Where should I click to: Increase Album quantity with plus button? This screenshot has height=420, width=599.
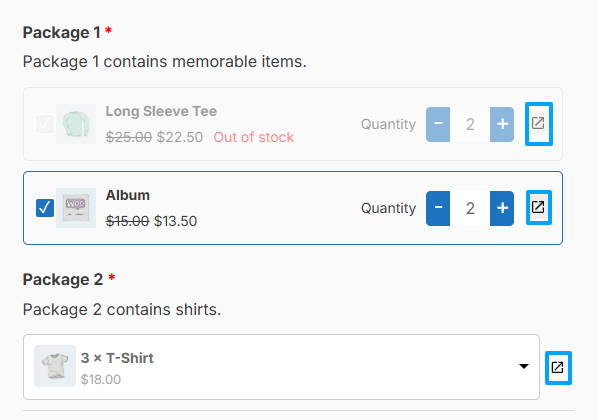tap(502, 208)
